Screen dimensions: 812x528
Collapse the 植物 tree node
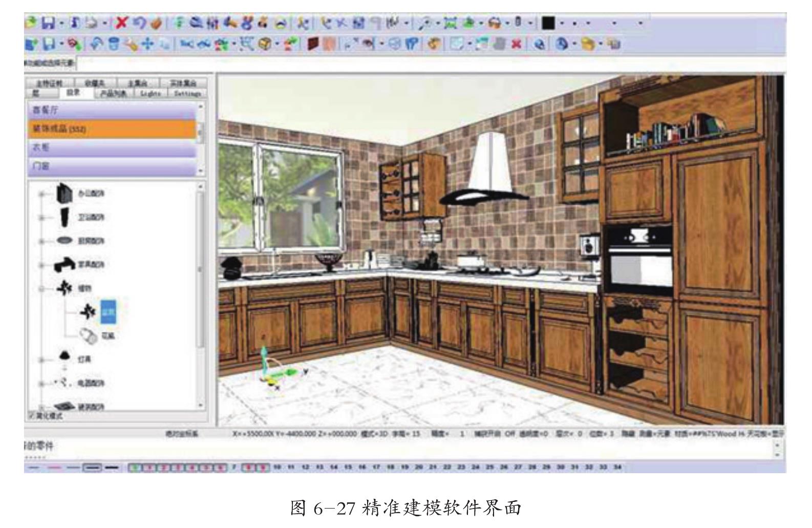coord(42,289)
